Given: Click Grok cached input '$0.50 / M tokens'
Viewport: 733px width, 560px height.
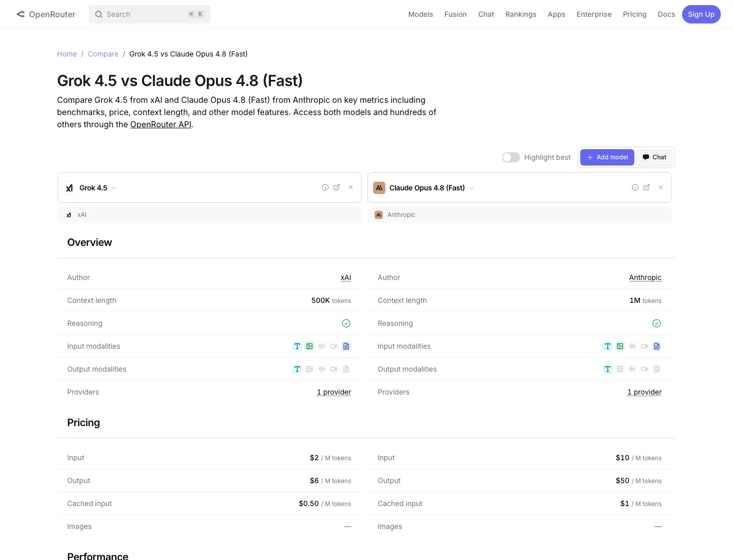Looking at the screenshot, I should (325, 503).
